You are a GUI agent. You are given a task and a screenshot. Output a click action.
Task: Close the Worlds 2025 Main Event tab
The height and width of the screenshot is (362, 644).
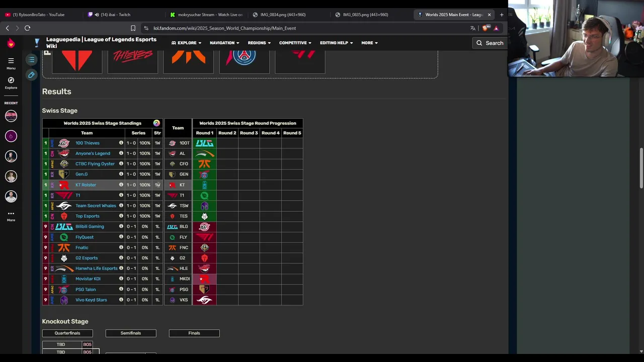click(x=489, y=15)
